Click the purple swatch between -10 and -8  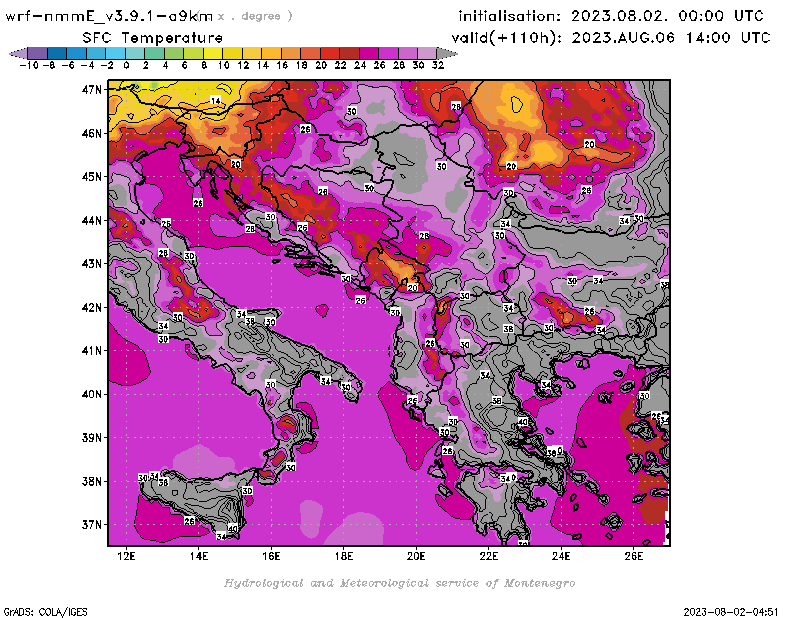[x=37, y=53]
